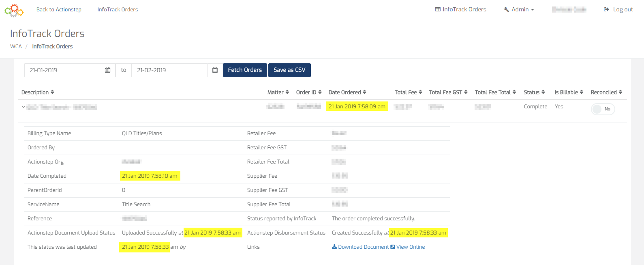Click the InfoTrack Orders table icon
644x265 pixels.
click(438, 9)
